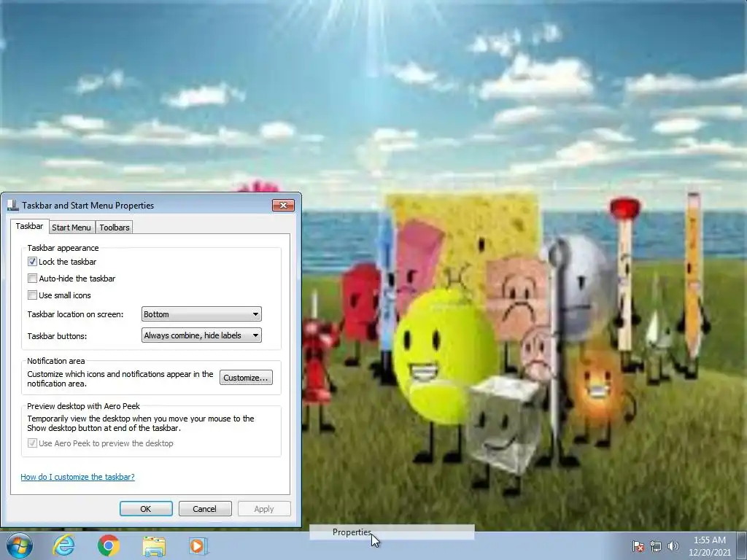This screenshot has height=560, width=747.
Task: Launch Windows Media Player from taskbar
Action: point(198,545)
